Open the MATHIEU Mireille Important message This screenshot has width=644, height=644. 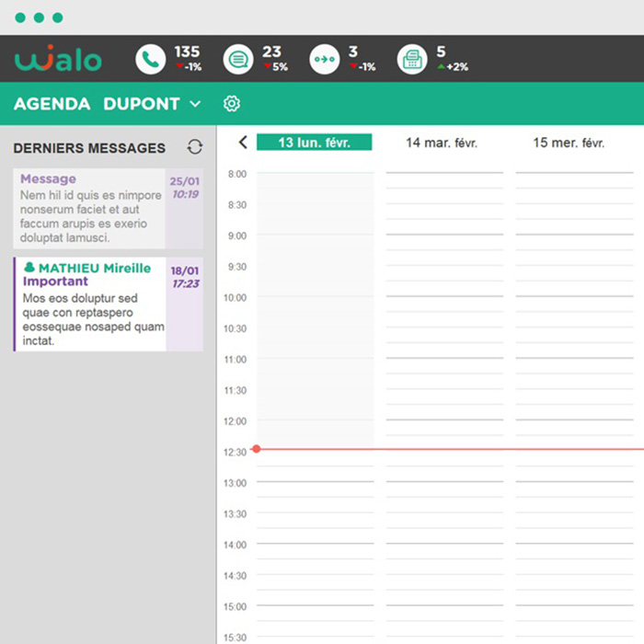108,304
